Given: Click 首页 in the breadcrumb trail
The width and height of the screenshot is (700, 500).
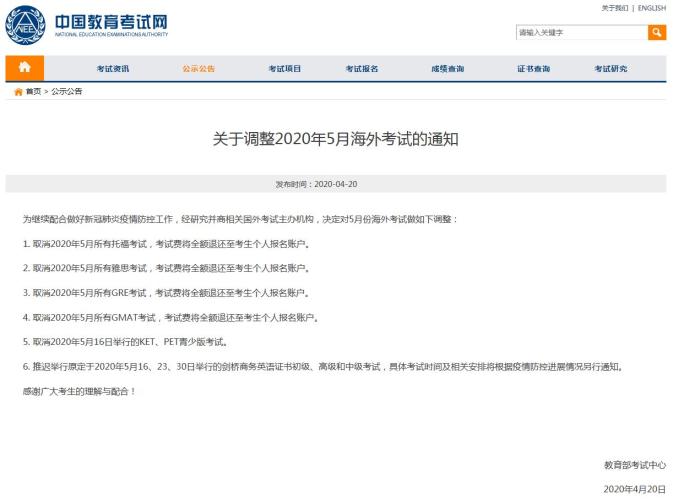Looking at the screenshot, I should 33,91.
